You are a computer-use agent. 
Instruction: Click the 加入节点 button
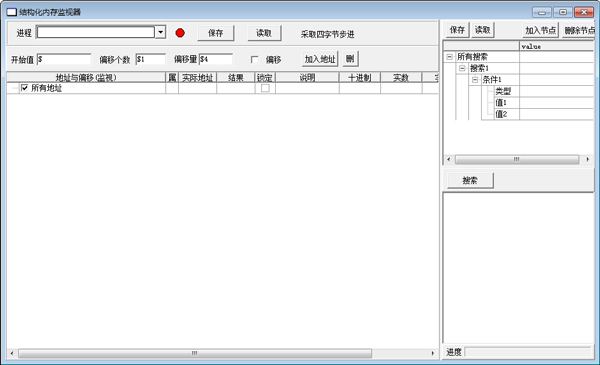[541, 30]
